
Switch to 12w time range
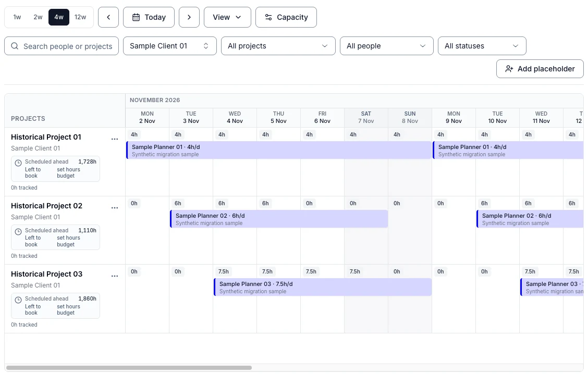(x=80, y=17)
